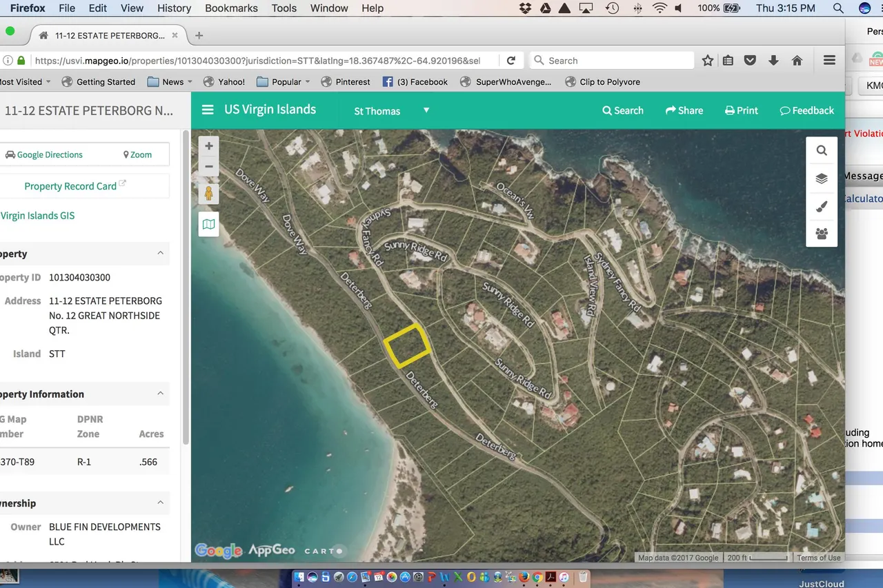Image resolution: width=883 pixels, height=588 pixels.
Task: Zoom out the map with minus button
Action: tap(209, 167)
